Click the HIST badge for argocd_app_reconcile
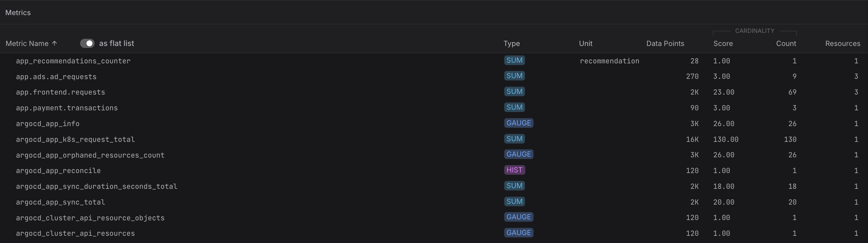This screenshot has width=868, height=243. (514, 170)
